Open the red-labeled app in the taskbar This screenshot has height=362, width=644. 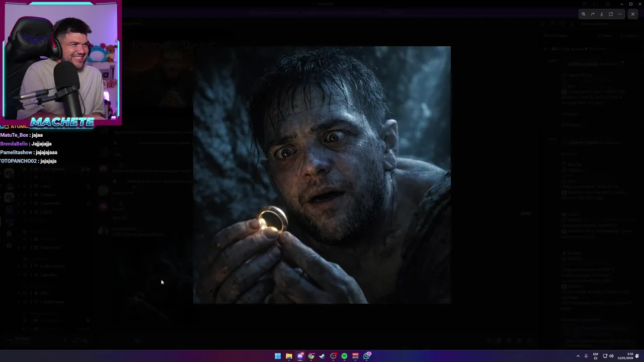[355, 356]
